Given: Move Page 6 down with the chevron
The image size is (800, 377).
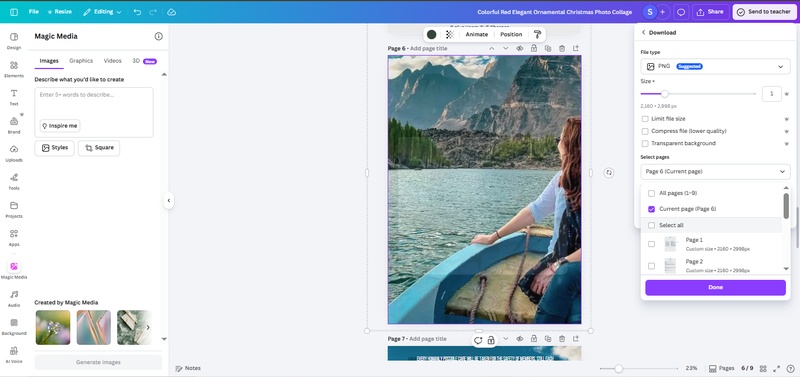Looking at the screenshot, I should click(506, 48).
